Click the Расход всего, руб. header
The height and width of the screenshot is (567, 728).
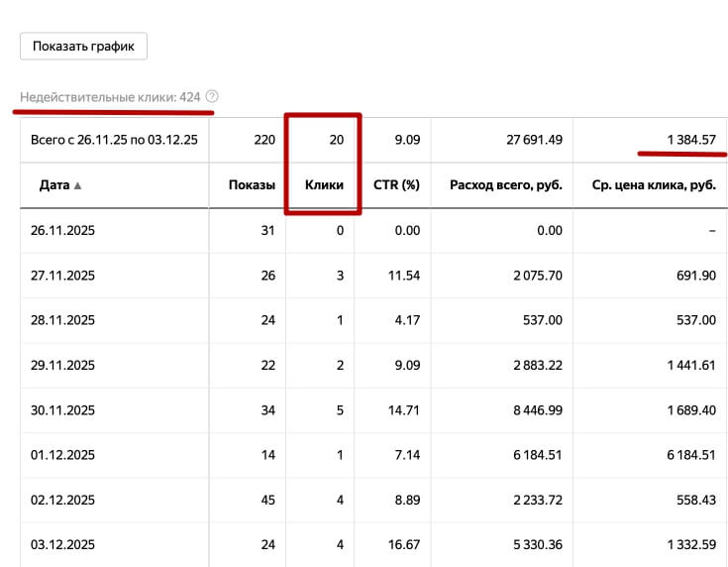pyautogui.click(x=505, y=184)
